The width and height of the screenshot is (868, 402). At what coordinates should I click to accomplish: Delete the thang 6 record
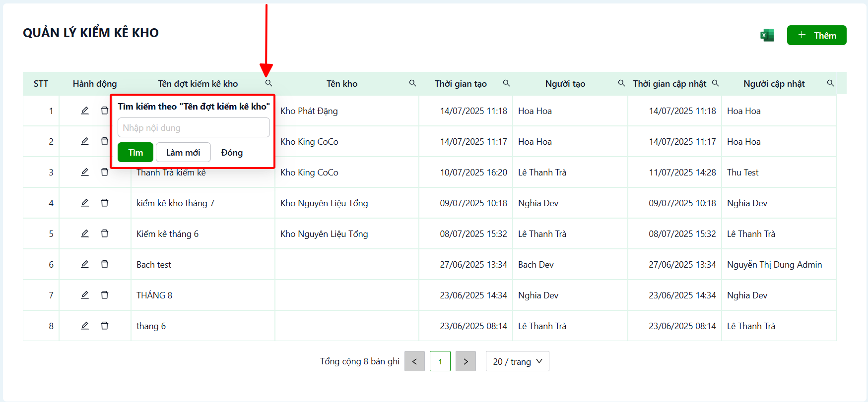tap(105, 326)
